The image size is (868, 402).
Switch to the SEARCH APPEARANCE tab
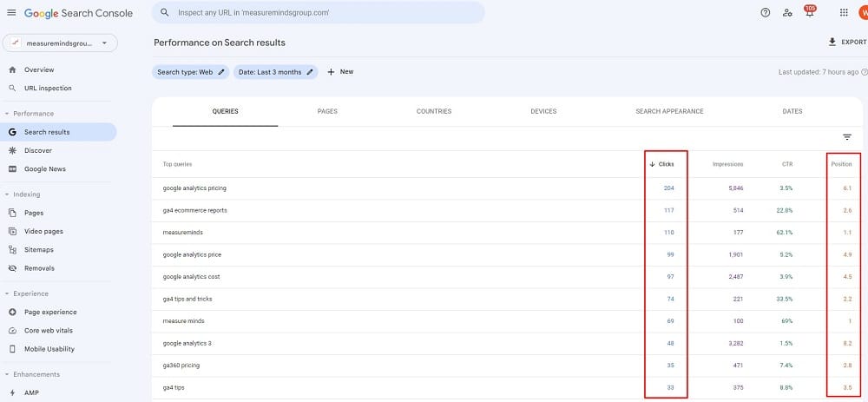click(669, 111)
